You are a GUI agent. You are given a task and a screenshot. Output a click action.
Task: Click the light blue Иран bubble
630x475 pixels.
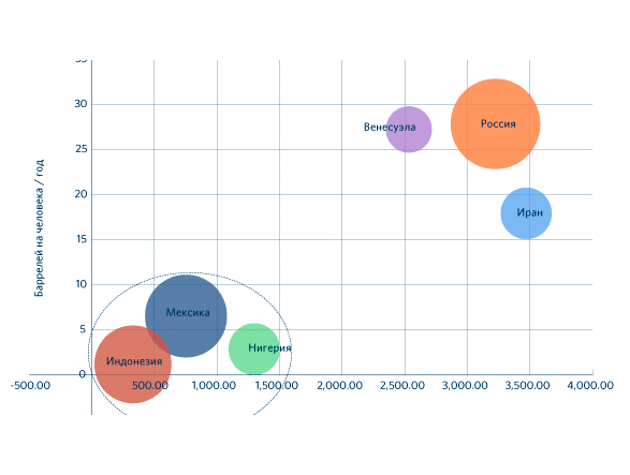(x=526, y=213)
